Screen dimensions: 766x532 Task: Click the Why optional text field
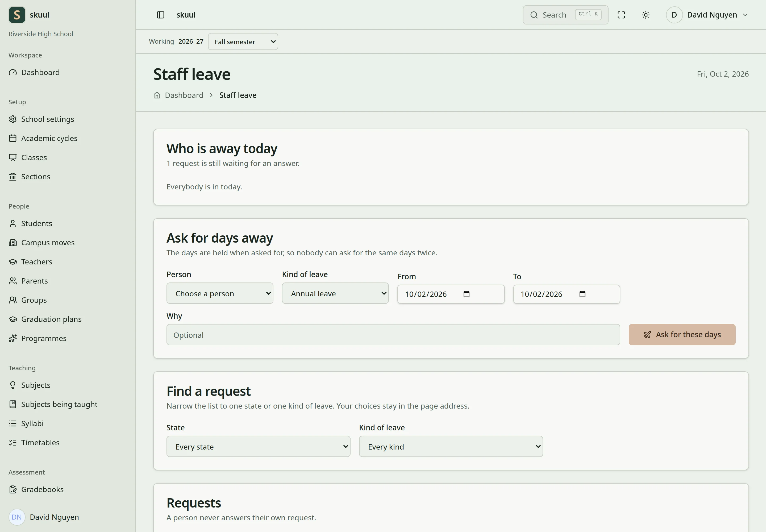click(x=393, y=335)
